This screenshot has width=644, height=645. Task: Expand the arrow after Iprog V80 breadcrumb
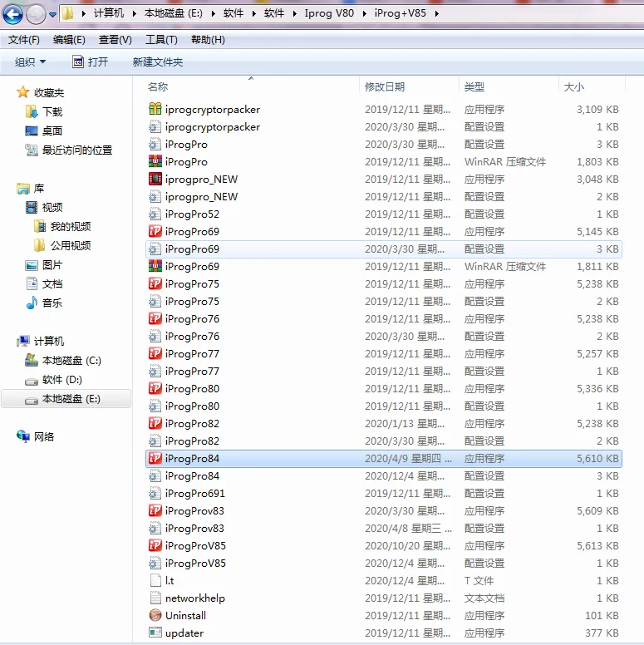click(x=364, y=13)
